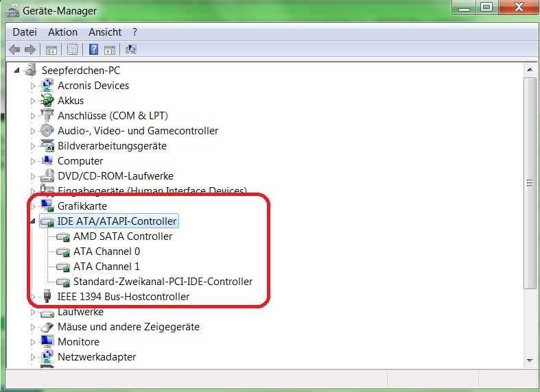
Task: Click the Seepferdchen-PC computer icon
Action: pyautogui.click(x=30, y=70)
